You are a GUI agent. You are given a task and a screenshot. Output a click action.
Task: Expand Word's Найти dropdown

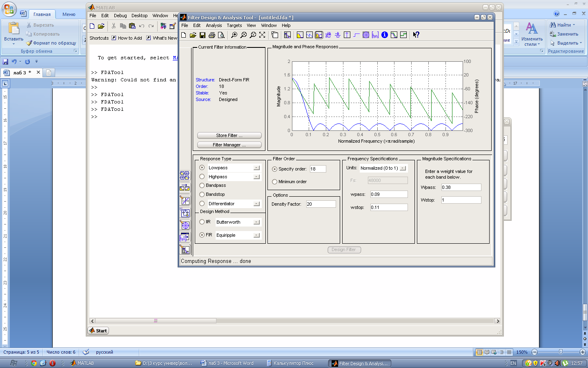tap(574, 25)
